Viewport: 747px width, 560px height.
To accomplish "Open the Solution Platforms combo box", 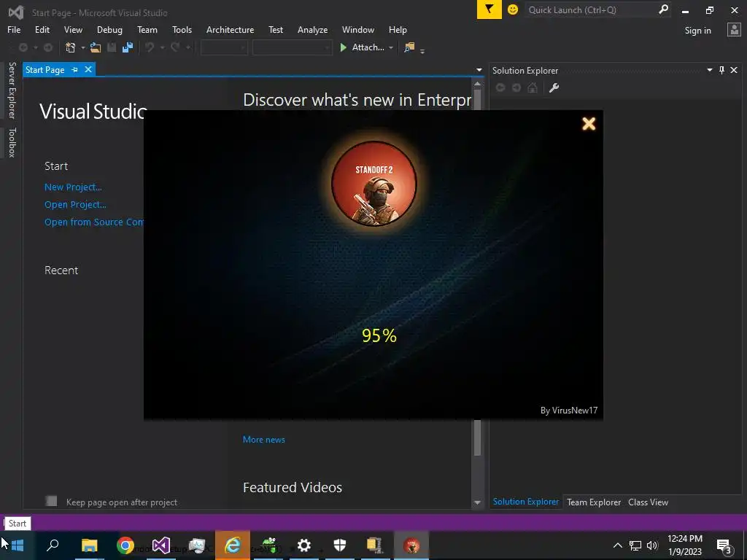I will point(292,47).
